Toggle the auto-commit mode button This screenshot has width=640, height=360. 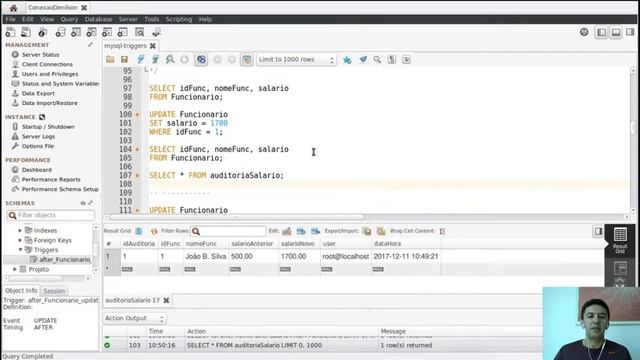(x=247, y=60)
